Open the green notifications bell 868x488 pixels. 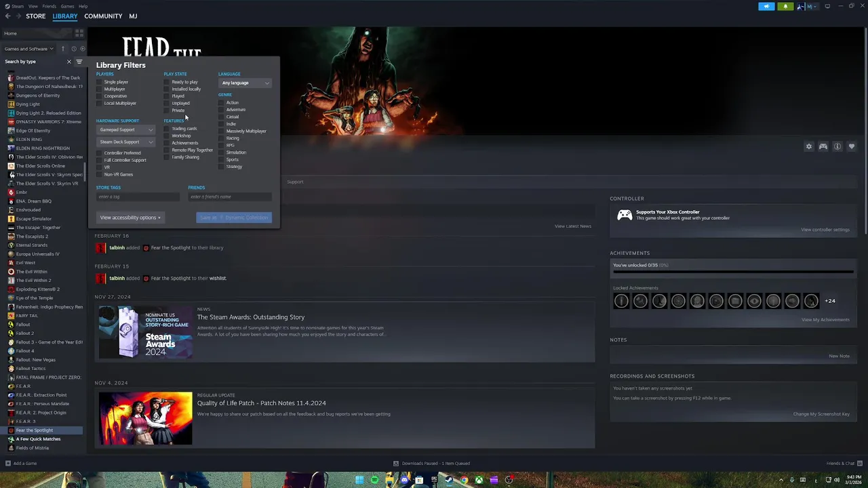coord(785,7)
